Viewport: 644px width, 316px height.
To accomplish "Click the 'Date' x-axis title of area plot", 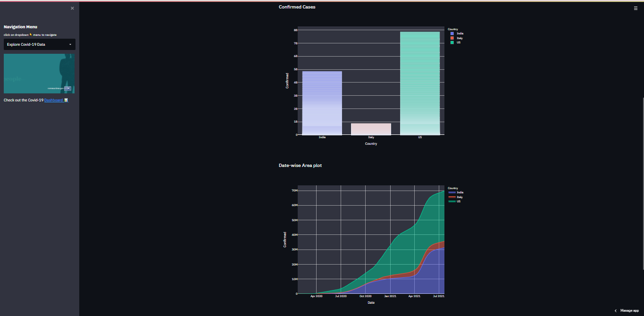I will (371, 303).
